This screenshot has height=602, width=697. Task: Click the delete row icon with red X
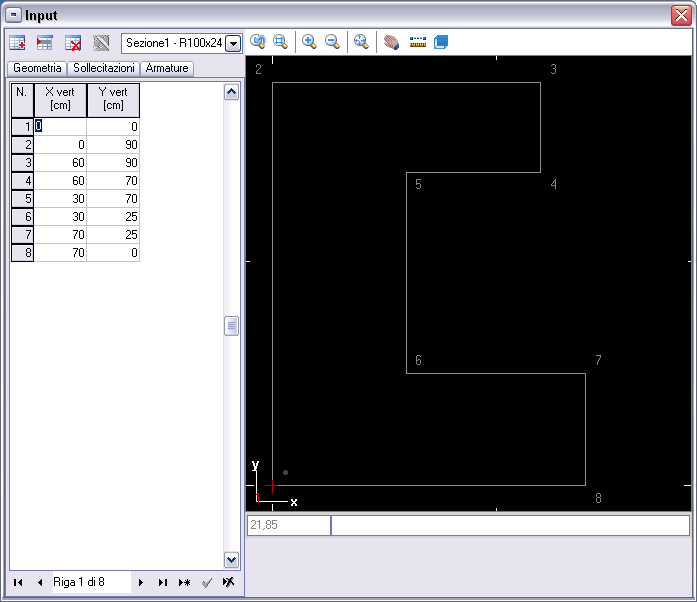[x=73, y=43]
